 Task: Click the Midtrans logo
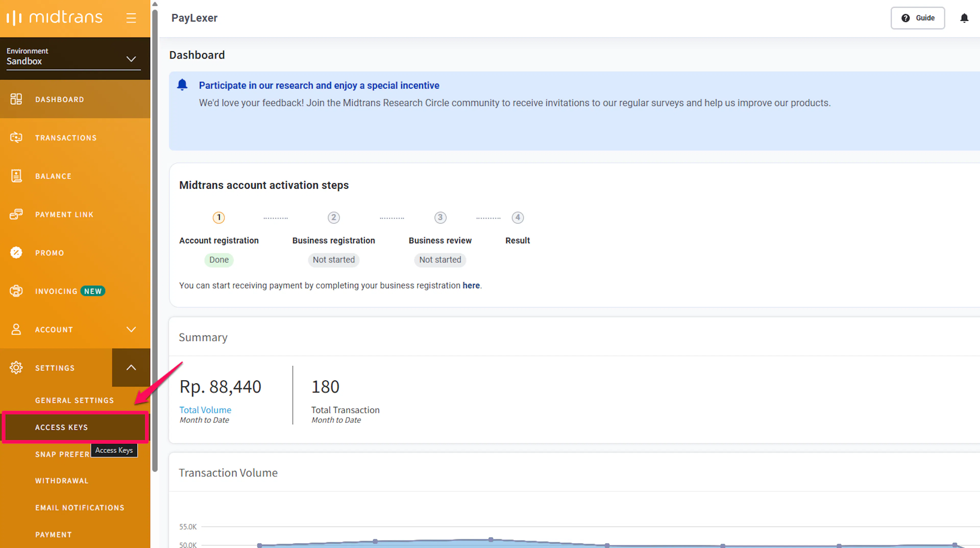tap(54, 18)
